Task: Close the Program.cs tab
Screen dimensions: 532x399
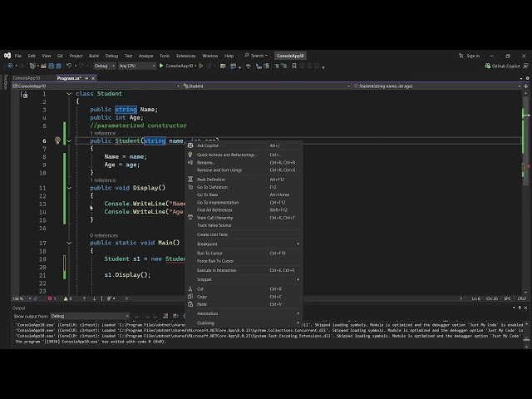Action: pyautogui.click(x=93, y=78)
